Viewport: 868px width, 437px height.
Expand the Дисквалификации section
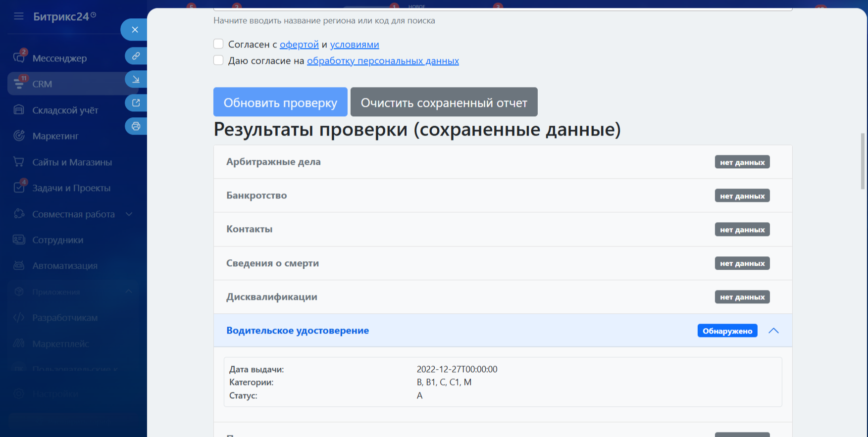click(503, 297)
